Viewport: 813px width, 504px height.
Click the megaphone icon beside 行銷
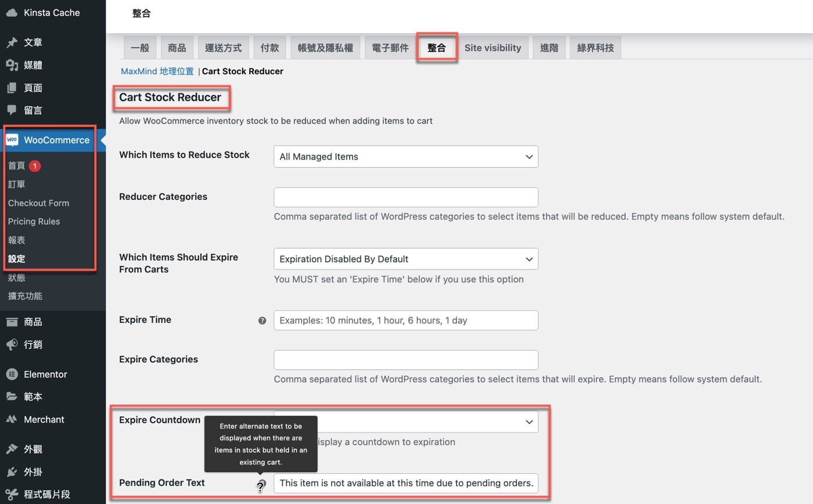point(12,344)
